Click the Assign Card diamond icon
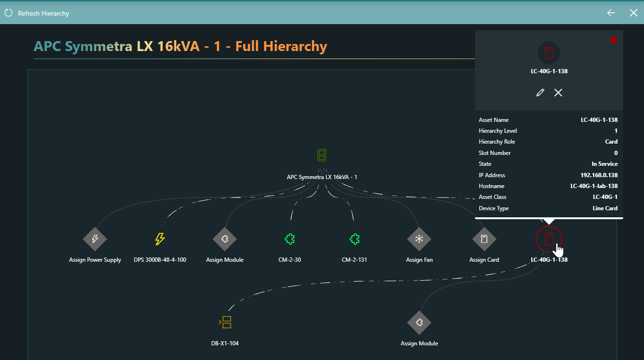 pyautogui.click(x=484, y=239)
